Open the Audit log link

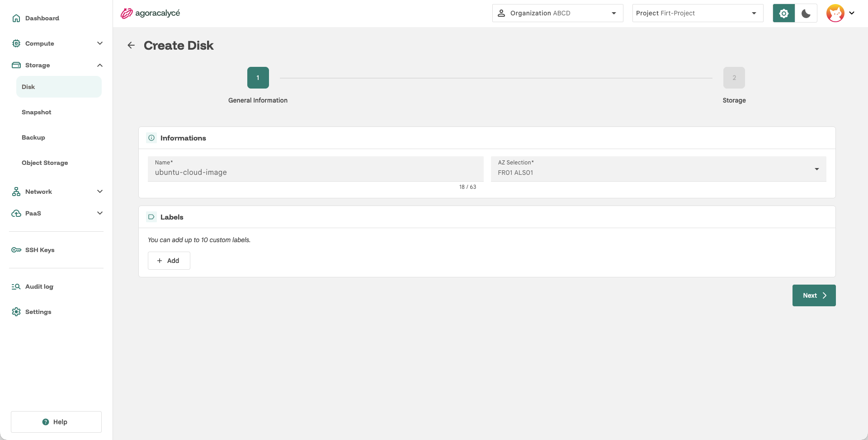point(39,286)
